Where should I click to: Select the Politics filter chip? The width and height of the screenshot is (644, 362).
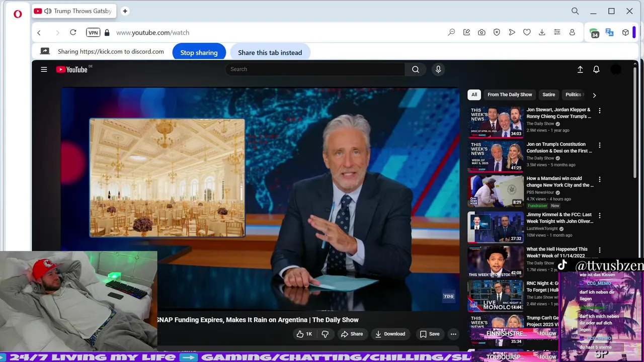click(574, 95)
